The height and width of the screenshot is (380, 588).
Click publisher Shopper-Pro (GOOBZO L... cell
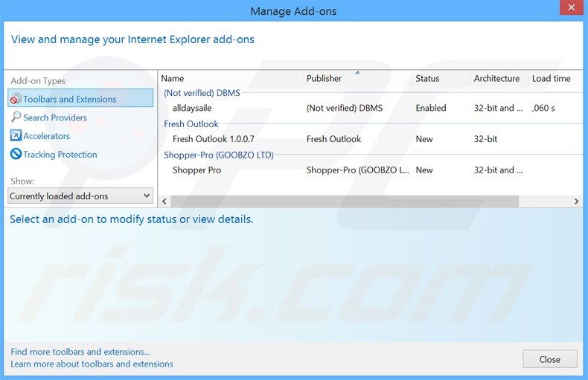coord(357,170)
